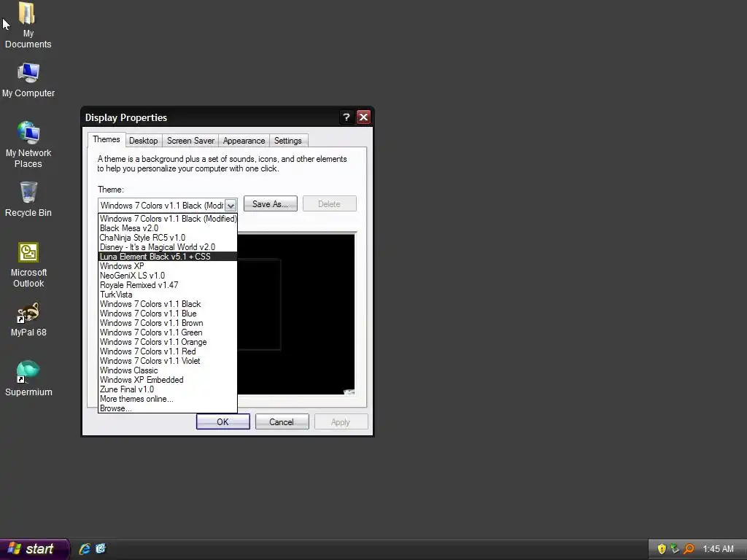Viewport: 747px width, 560px height.
Task: Open the Start menu
Action: tap(34, 549)
